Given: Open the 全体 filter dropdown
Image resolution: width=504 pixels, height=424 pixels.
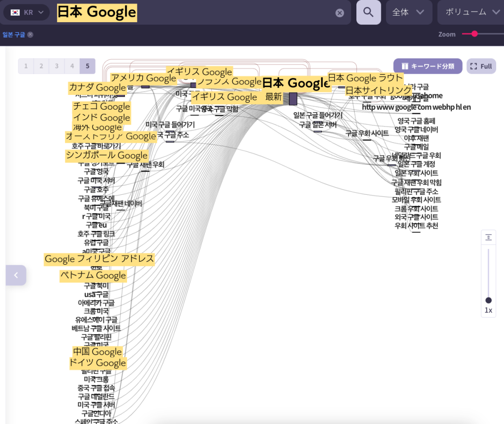Looking at the screenshot, I should (409, 12).
